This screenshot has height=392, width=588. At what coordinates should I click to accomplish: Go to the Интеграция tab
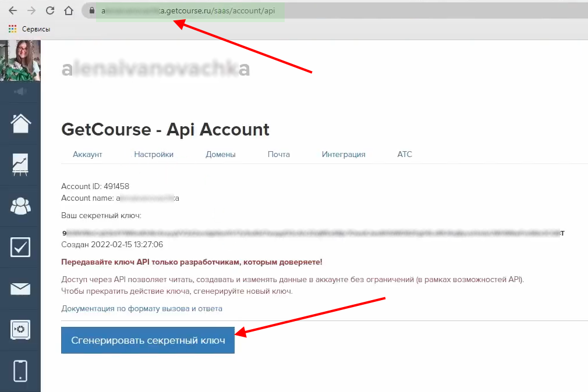[x=343, y=154]
